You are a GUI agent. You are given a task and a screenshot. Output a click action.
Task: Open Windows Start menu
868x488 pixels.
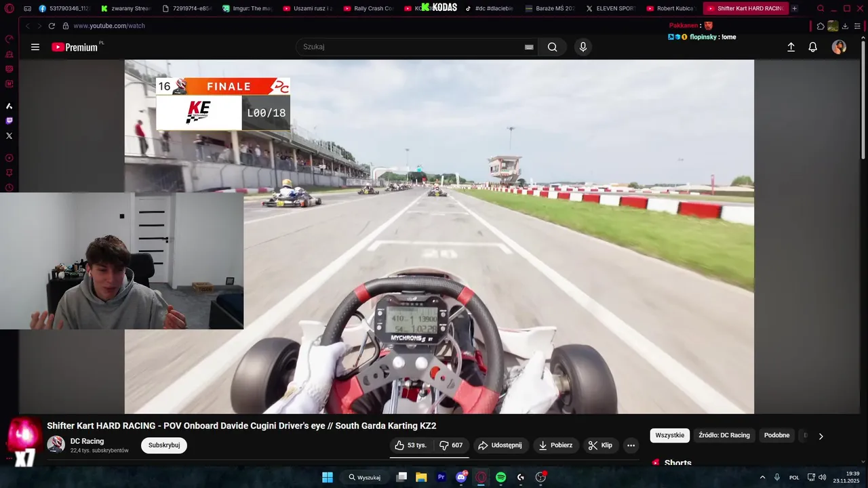click(328, 477)
